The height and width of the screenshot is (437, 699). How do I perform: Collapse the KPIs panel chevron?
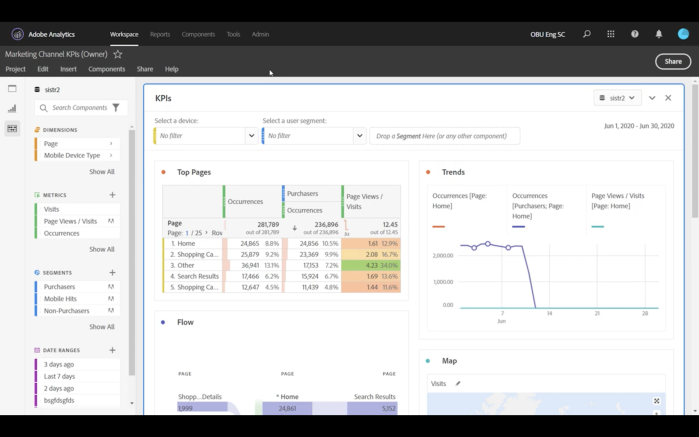tap(652, 98)
